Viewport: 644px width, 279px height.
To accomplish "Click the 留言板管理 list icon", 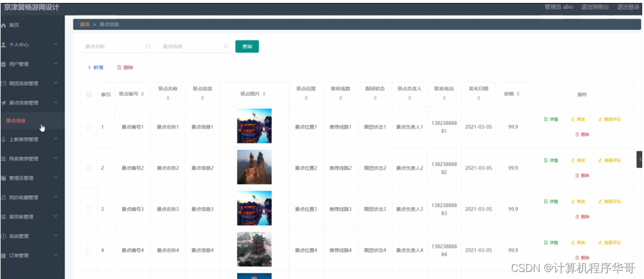I will coord(4,216).
